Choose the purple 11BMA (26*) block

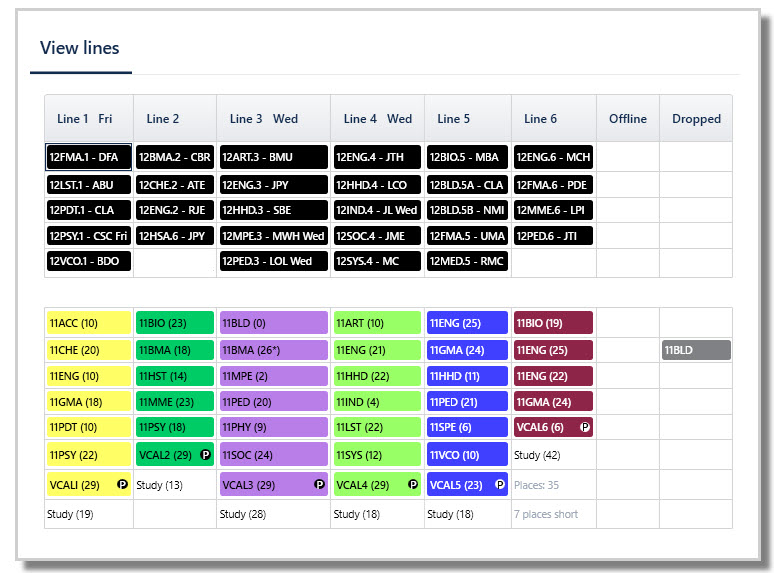[273, 350]
